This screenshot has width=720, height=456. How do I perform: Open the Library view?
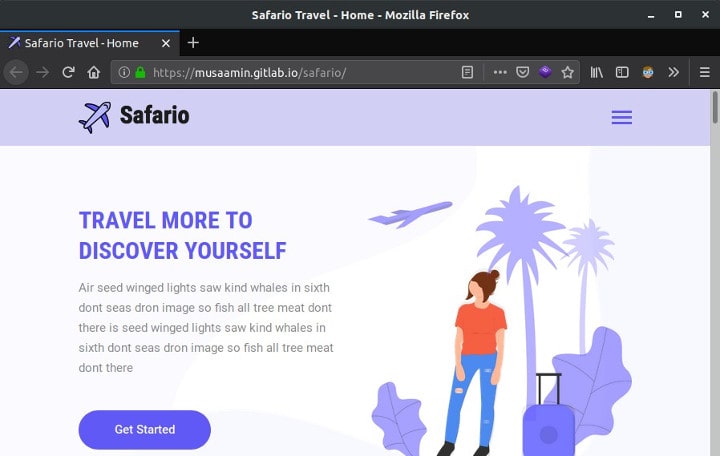coord(596,72)
